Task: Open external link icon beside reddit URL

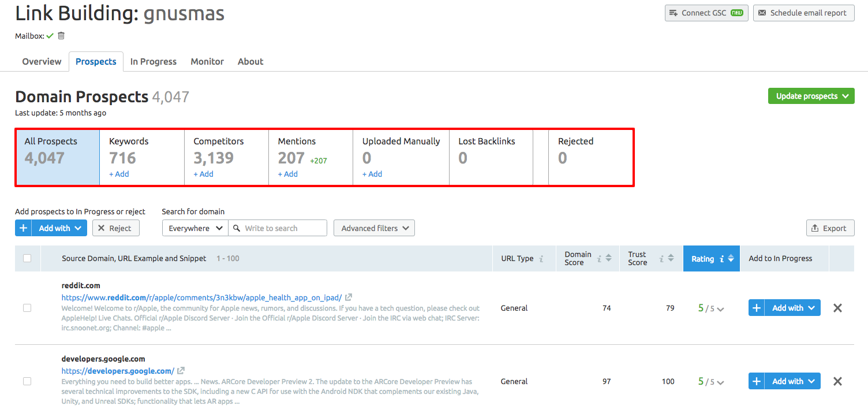Action: (349, 297)
